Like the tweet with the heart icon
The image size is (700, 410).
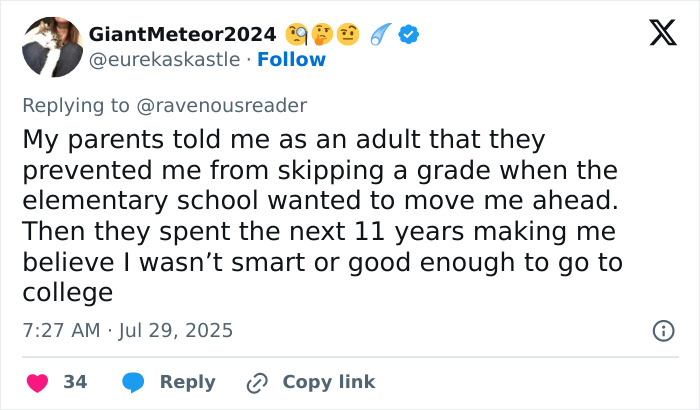click(x=38, y=382)
